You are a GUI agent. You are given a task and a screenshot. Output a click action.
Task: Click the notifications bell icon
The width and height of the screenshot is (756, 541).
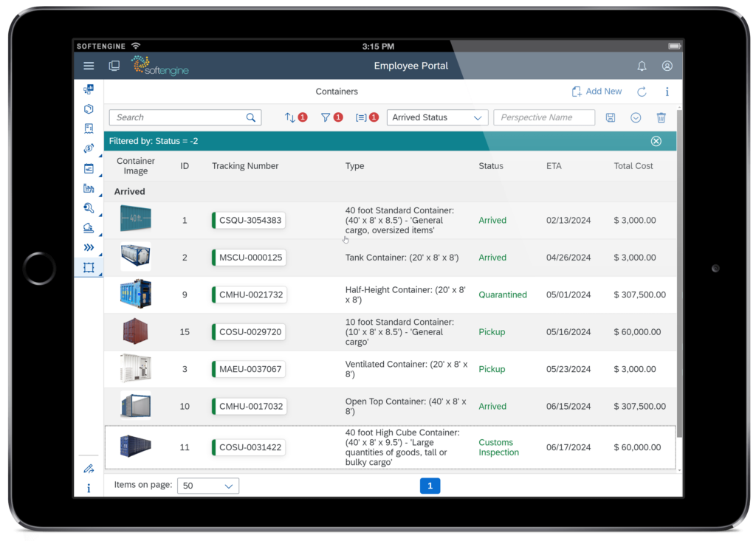(642, 66)
